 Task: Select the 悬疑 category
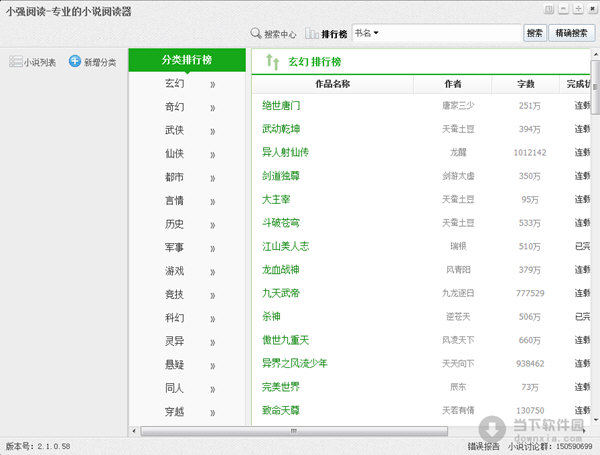tap(174, 365)
